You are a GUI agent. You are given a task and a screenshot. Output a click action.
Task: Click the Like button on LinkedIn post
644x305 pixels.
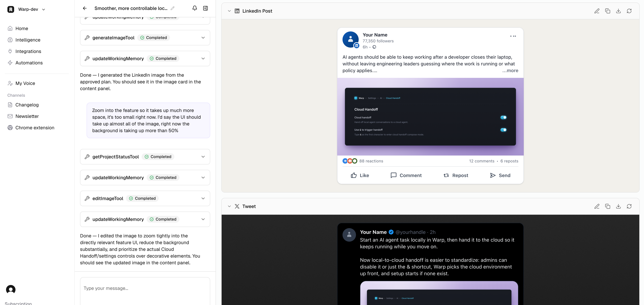pos(360,176)
